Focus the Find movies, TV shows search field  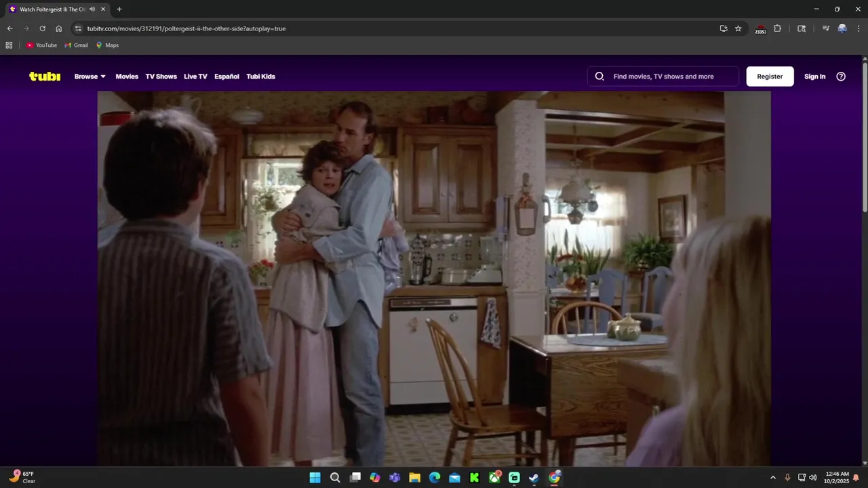click(x=663, y=77)
